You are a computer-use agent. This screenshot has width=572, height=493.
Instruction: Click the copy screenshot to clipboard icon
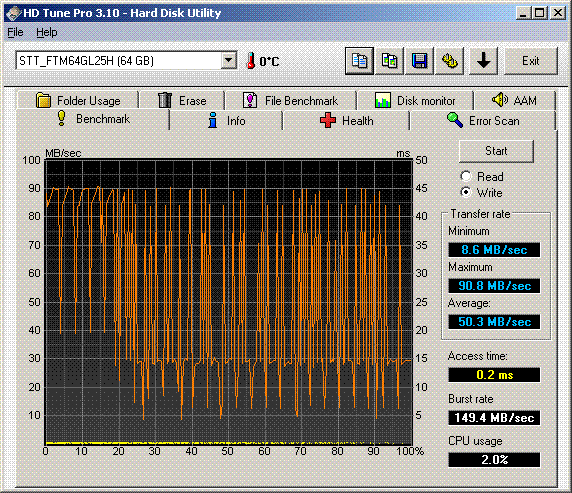pos(390,61)
